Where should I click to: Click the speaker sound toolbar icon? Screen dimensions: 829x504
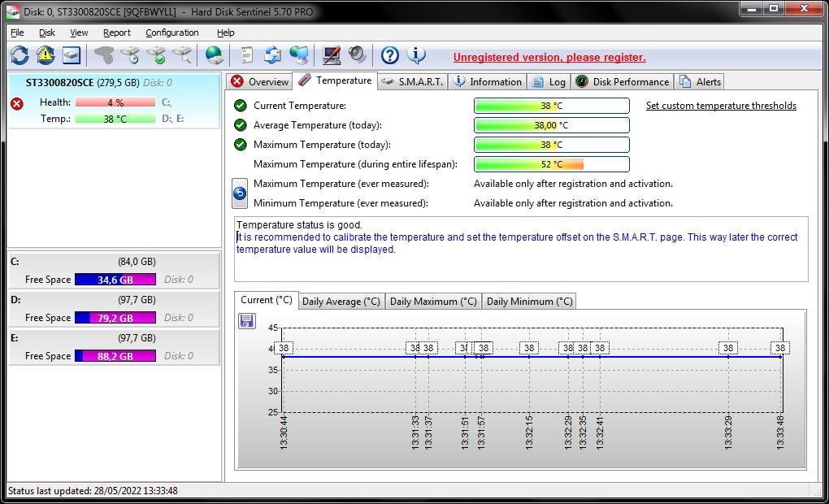coord(358,55)
